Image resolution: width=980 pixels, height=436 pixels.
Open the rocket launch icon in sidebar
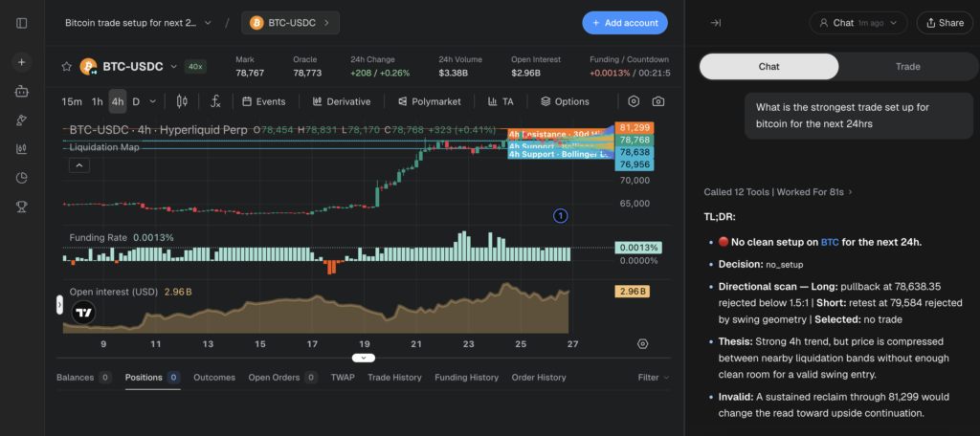pyautogui.click(x=22, y=120)
